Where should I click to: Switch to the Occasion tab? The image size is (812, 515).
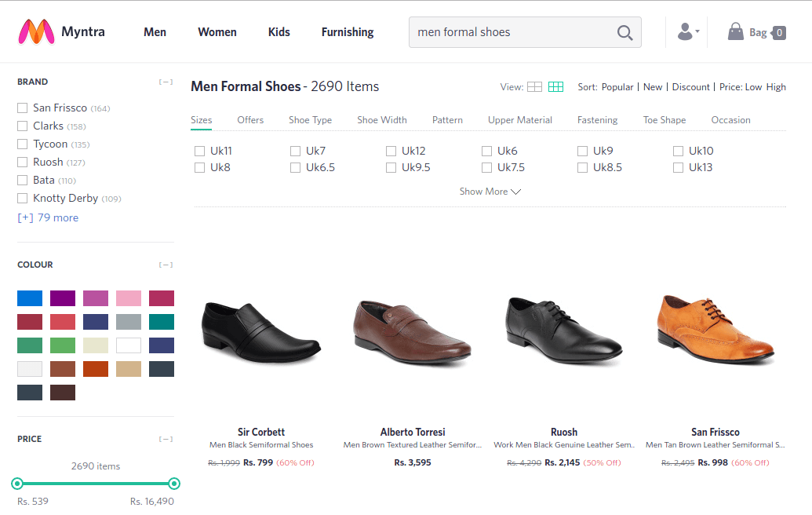pos(730,119)
